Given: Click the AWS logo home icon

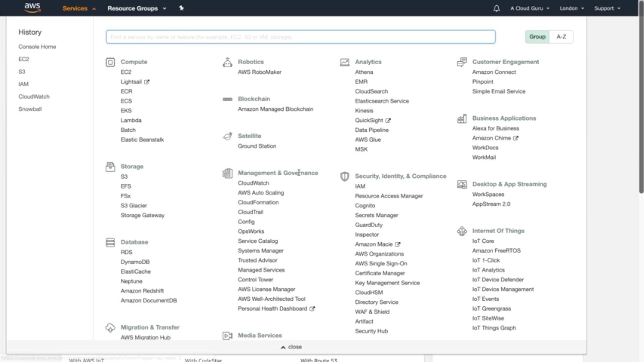Looking at the screenshot, I should coord(33,8).
